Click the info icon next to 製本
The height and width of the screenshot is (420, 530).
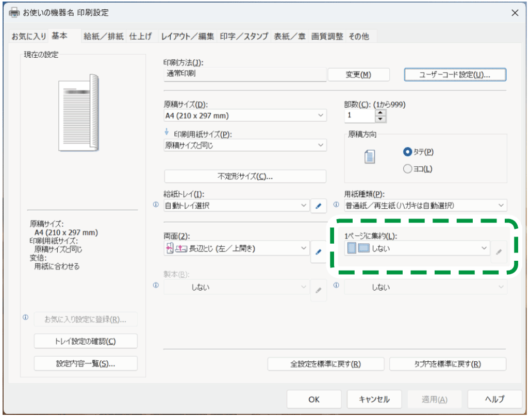click(156, 285)
